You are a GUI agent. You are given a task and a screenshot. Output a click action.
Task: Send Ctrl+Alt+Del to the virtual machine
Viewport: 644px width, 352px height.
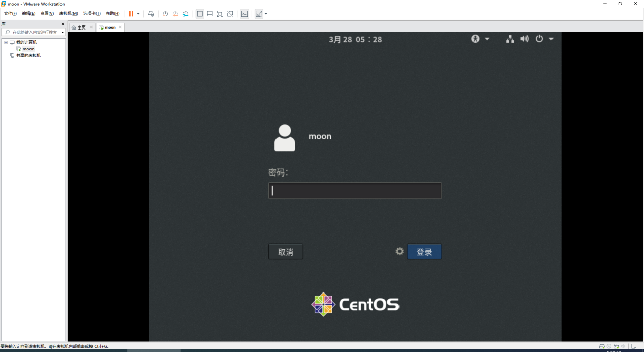pyautogui.click(x=151, y=14)
